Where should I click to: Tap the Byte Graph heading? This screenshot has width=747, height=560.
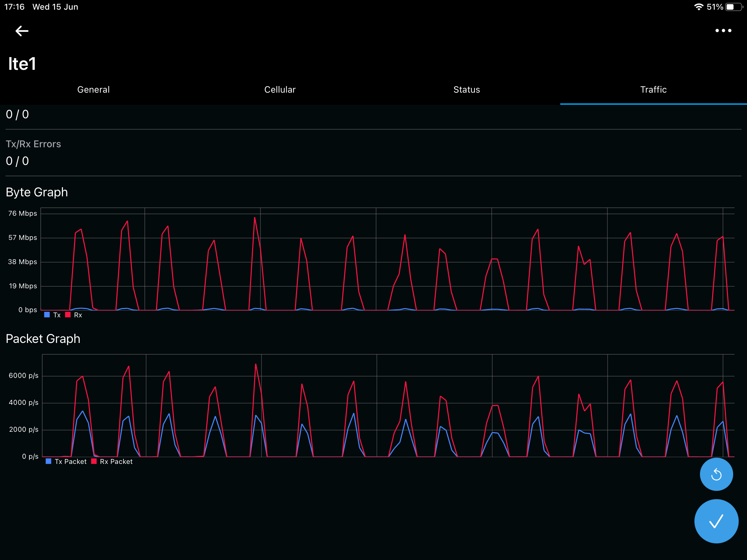pyautogui.click(x=37, y=192)
